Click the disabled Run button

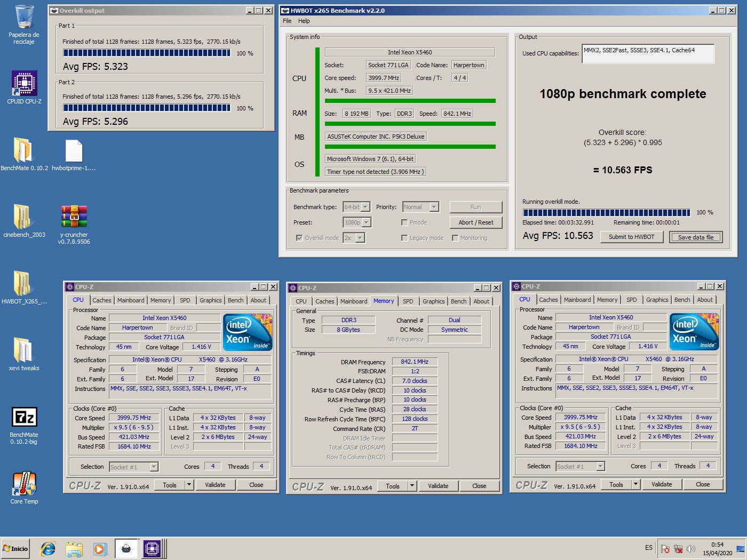[476, 207]
